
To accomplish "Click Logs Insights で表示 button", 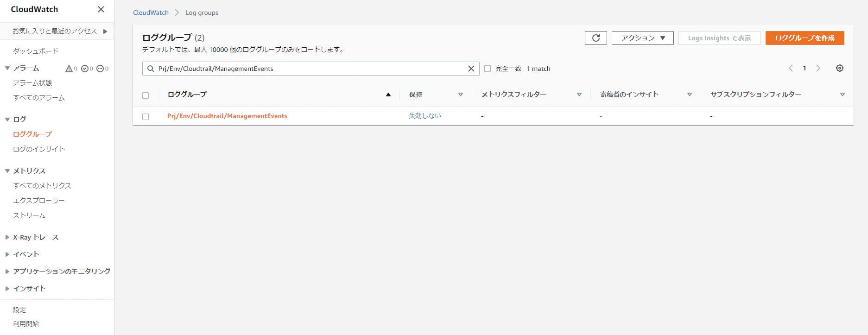I will coord(720,38).
